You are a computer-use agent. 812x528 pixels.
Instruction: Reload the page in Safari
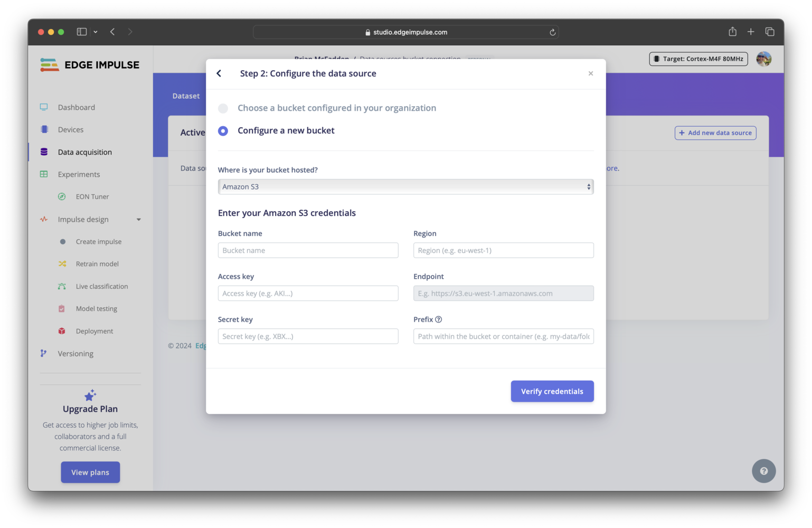553,32
